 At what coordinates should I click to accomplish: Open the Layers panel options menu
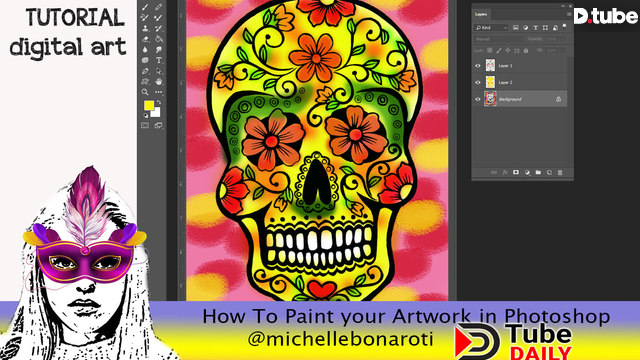[x=569, y=14]
